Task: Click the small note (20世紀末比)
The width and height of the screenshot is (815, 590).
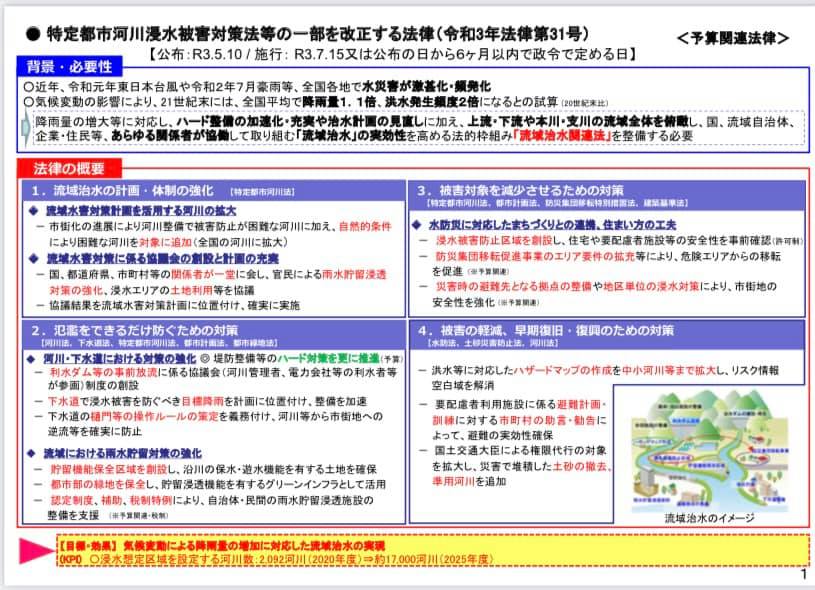Action: click(584, 103)
